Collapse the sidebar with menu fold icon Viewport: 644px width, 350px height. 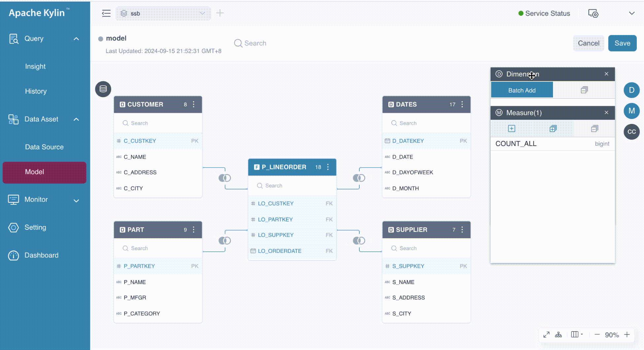[x=106, y=13]
